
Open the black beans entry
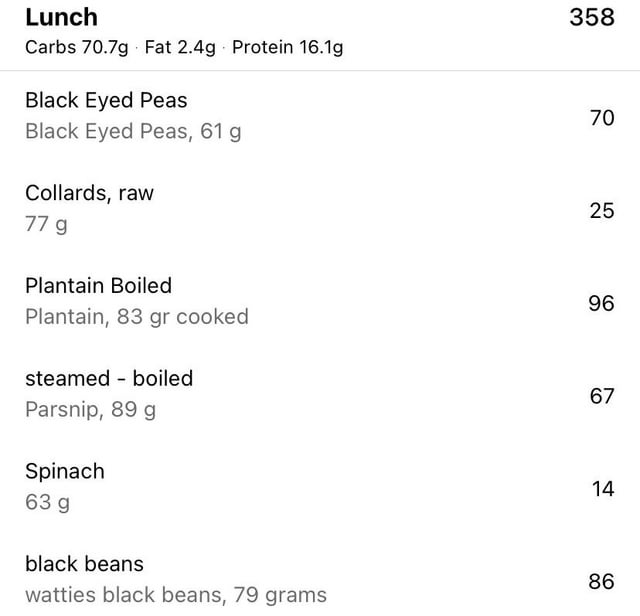[x=84, y=564]
